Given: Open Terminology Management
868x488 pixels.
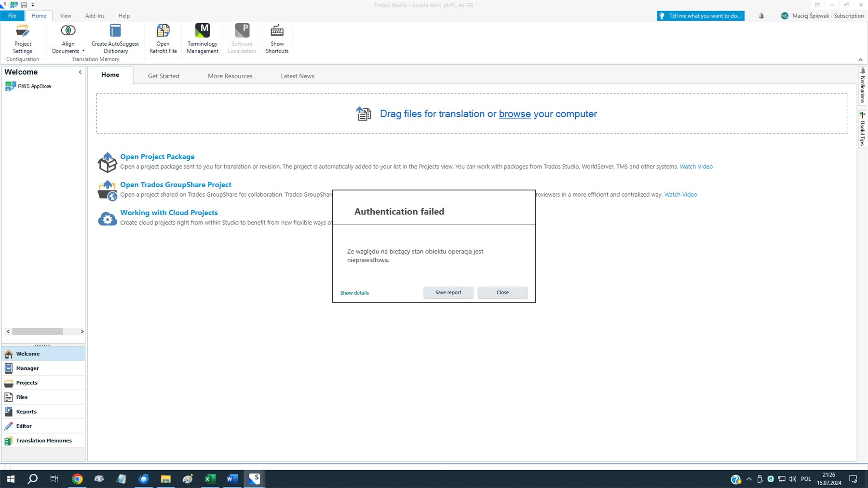Looking at the screenshot, I should coord(203,39).
